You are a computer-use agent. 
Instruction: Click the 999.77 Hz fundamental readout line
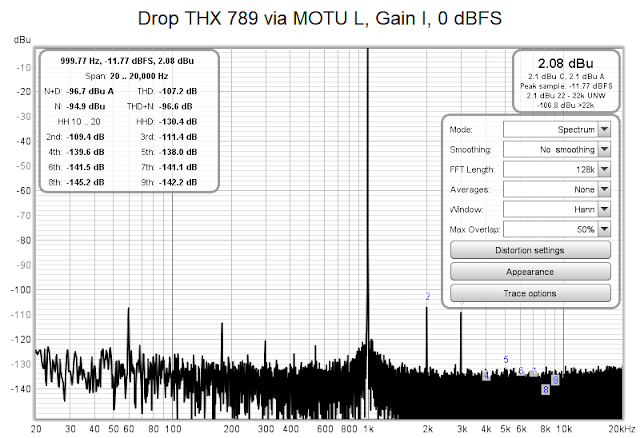click(x=127, y=61)
